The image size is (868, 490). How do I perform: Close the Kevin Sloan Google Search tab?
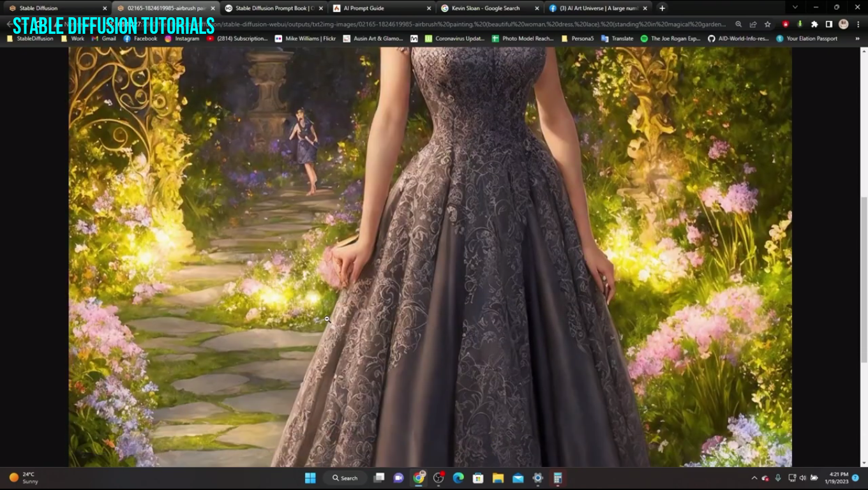click(537, 8)
